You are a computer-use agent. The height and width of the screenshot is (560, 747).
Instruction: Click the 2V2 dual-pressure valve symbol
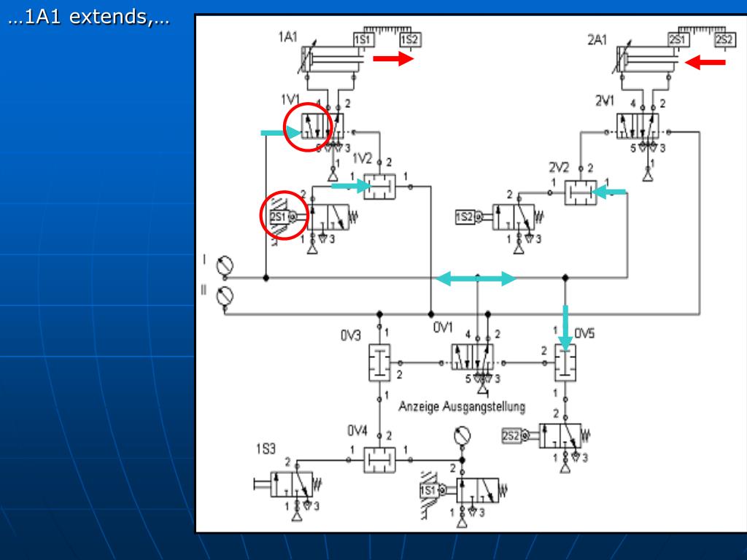580,192
